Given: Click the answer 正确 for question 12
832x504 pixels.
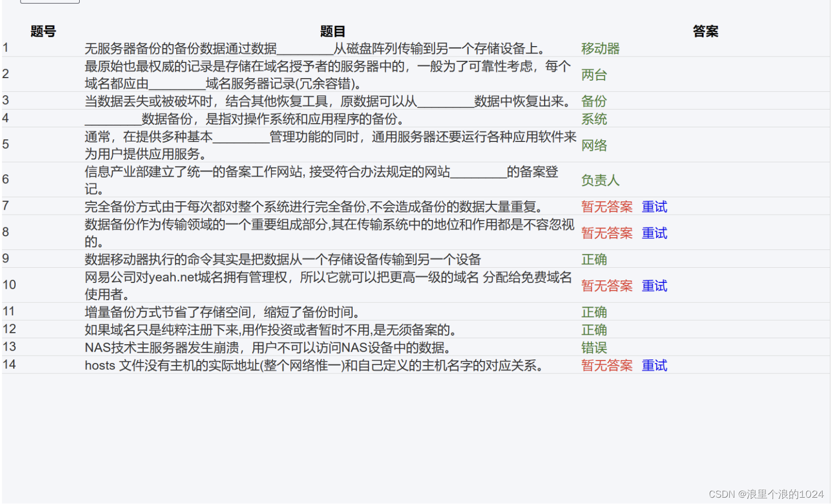Looking at the screenshot, I should point(594,330).
